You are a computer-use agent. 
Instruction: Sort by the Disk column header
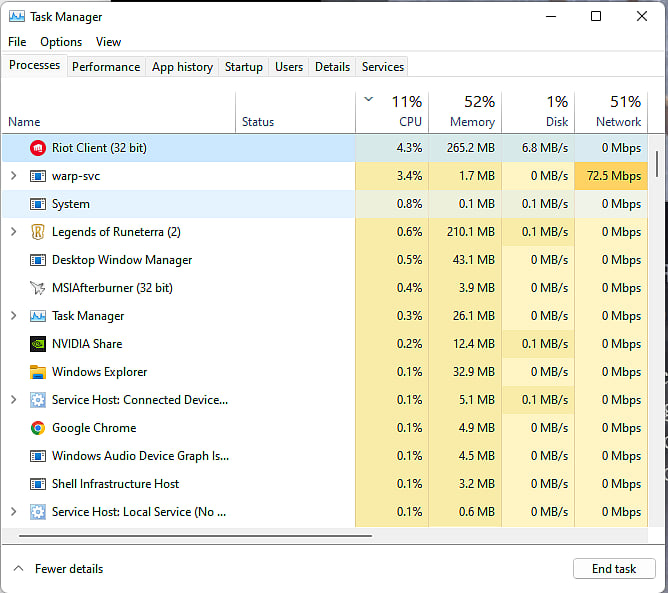click(x=538, y=112)
